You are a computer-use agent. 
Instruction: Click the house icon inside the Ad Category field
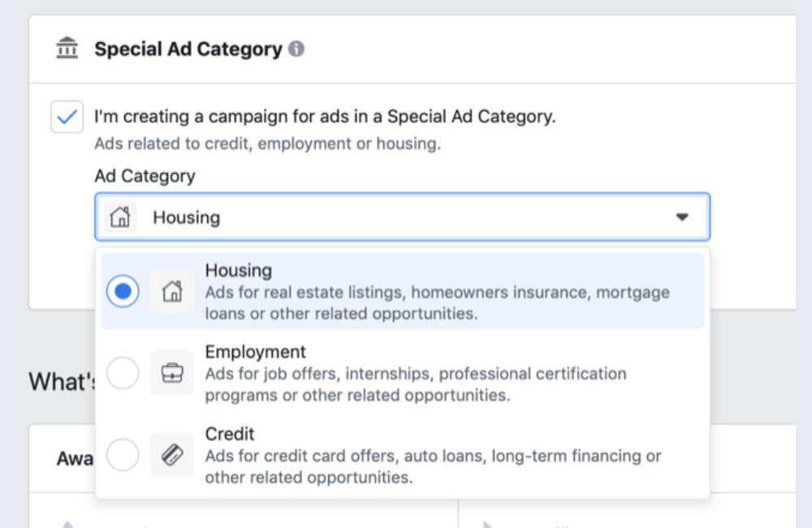pos(120,216)
